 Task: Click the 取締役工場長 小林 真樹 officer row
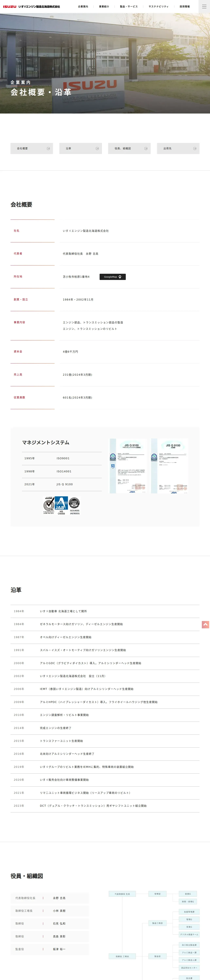tap(50, 911)
